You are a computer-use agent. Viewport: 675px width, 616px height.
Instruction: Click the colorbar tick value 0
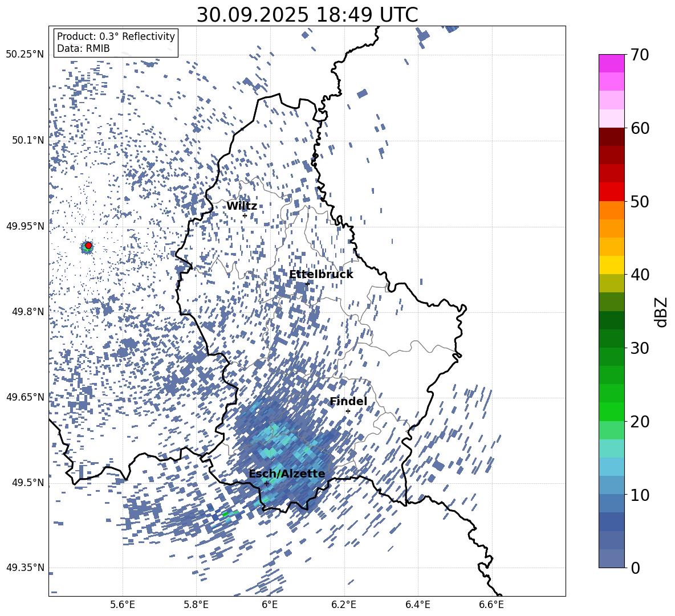(636, 568)
